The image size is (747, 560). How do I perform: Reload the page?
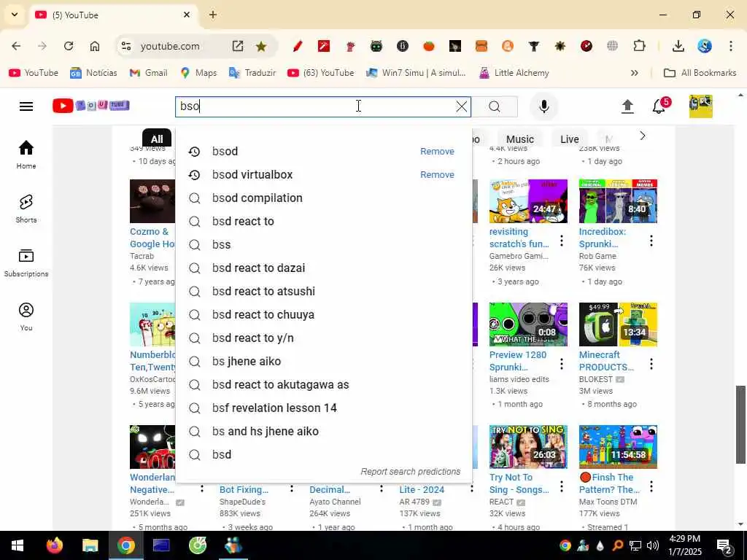click(69, 46)
